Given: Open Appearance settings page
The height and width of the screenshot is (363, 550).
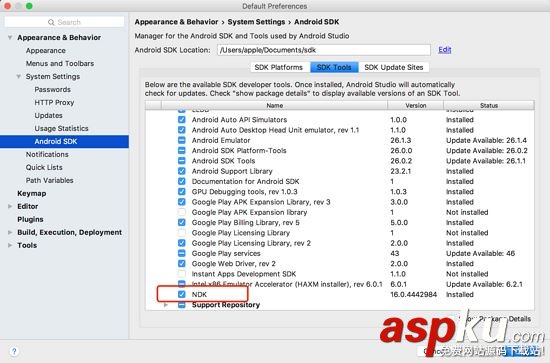Looking at the screenshot, I should click(46, 51).
